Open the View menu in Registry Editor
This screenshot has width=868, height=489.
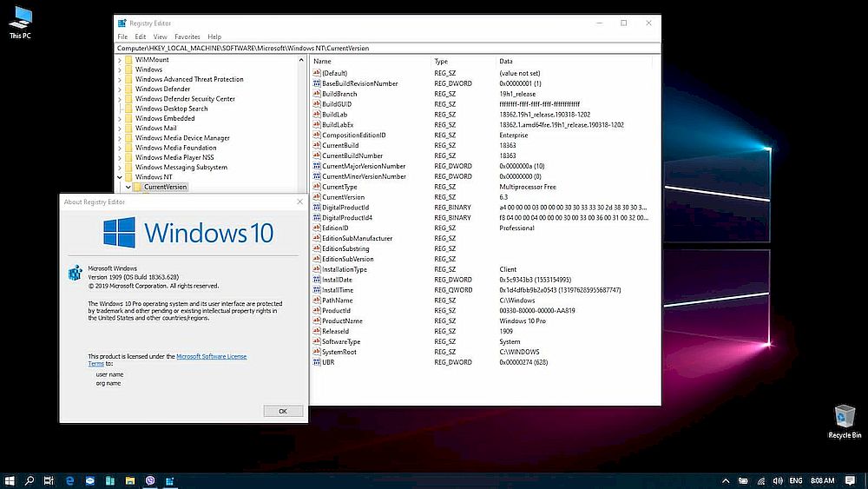(x=160, y=36)
